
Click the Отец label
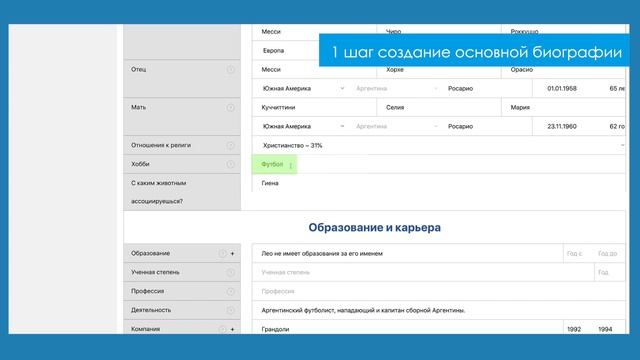tap(138, 69)
